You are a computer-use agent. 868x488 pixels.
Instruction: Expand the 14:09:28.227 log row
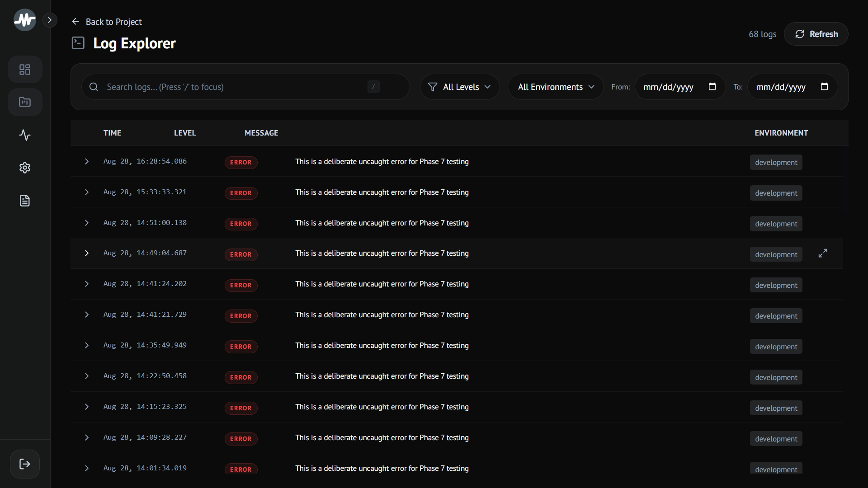click(x=87, y=437)
